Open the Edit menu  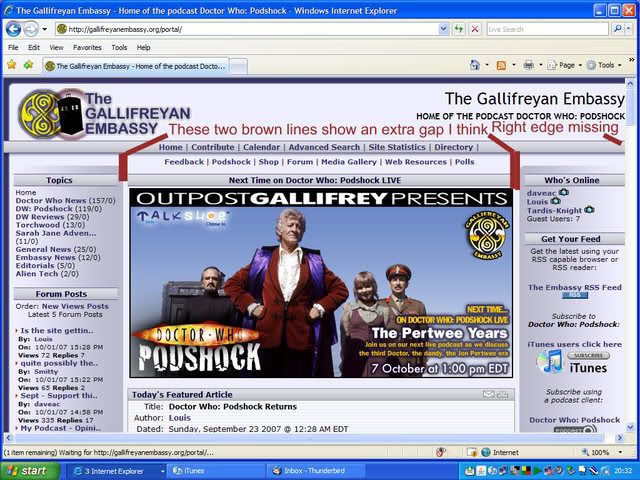(x=34, y=47)
